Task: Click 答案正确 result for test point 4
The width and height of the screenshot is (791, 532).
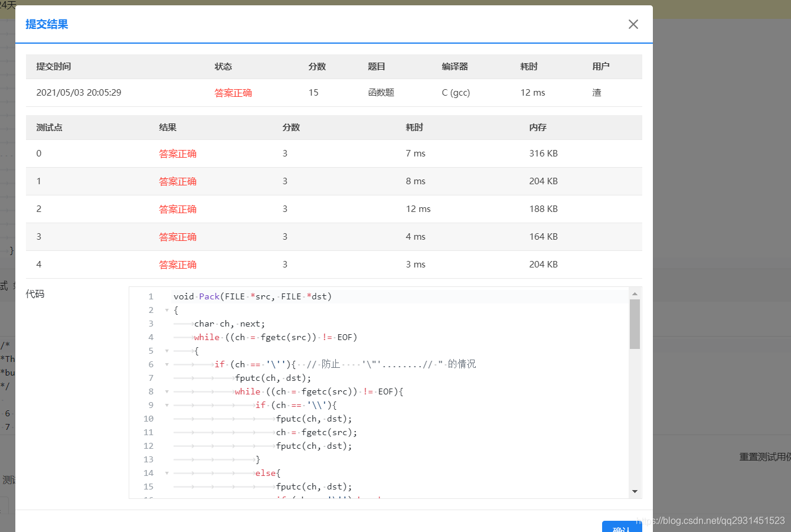Action: point(178,264)
